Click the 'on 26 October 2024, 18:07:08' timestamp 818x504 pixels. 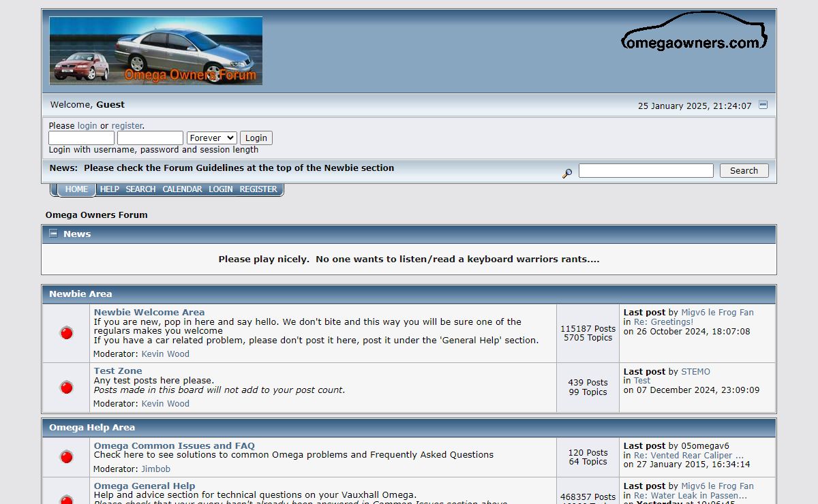tap(686, 332)
